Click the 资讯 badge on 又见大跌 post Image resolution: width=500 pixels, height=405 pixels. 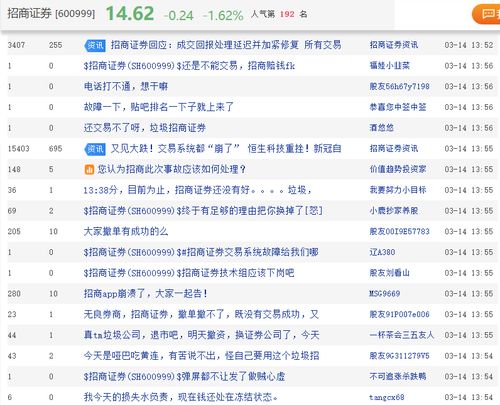pyautogui.click(x=95, y=149)
